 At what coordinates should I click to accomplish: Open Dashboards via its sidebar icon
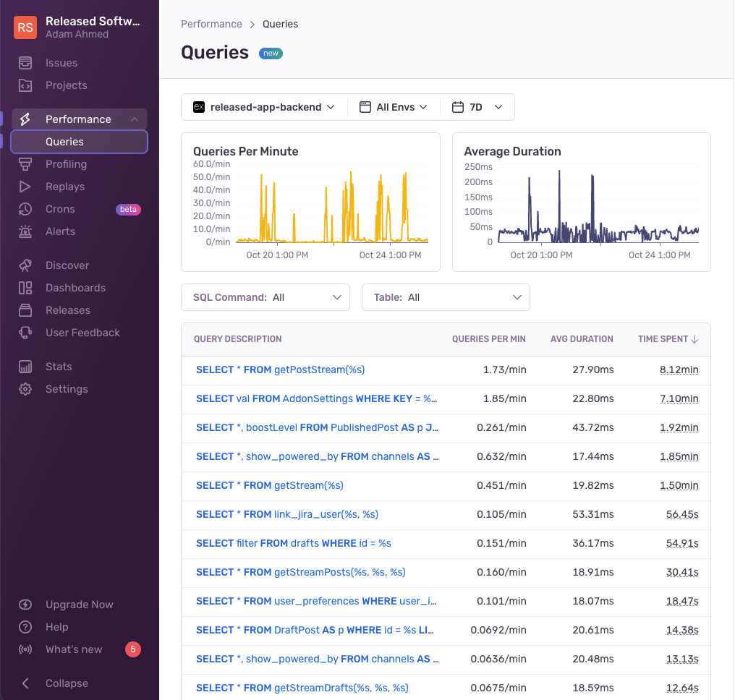coord(26,287)
